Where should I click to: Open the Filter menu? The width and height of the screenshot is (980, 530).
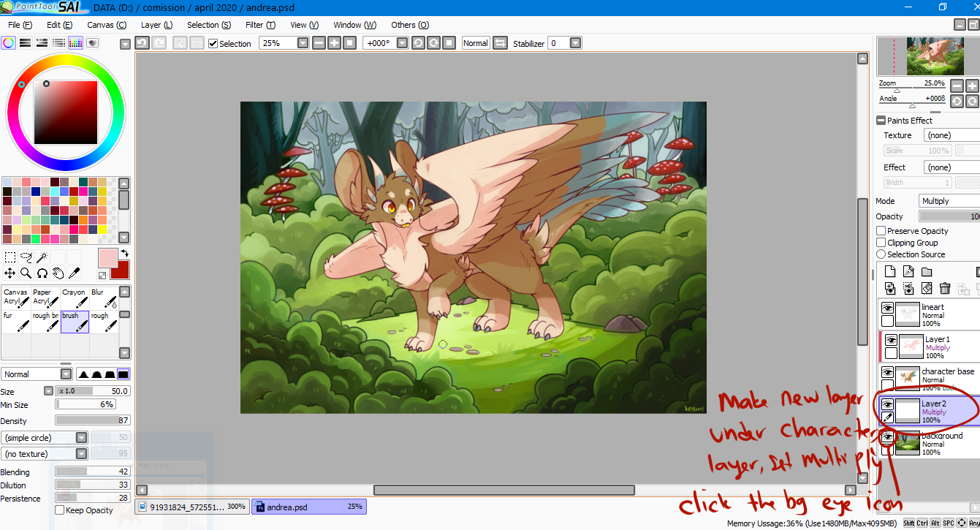[x=260, y=25]
